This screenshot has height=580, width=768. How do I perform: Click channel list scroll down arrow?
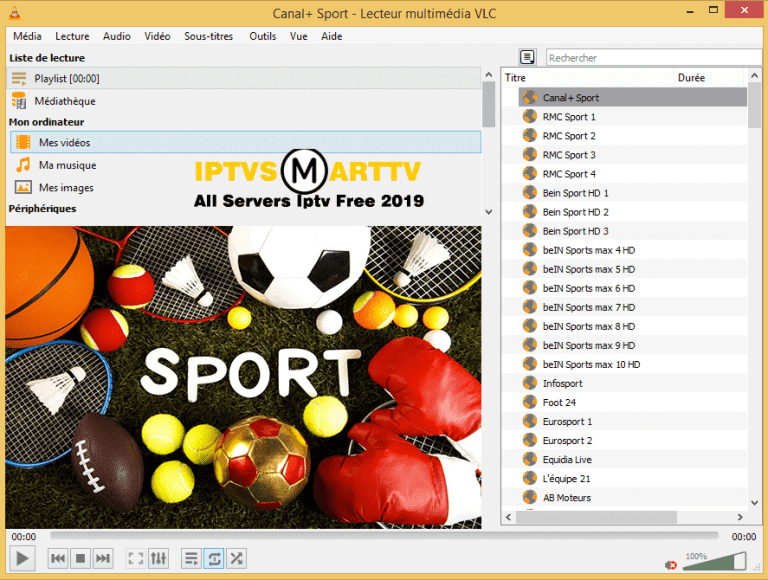click(755, 503)
